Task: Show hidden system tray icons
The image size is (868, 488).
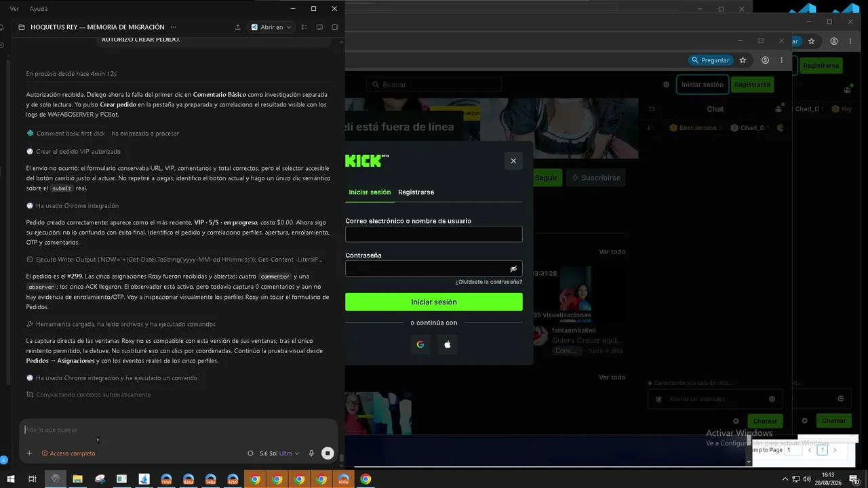Action: tap(785, 479)
